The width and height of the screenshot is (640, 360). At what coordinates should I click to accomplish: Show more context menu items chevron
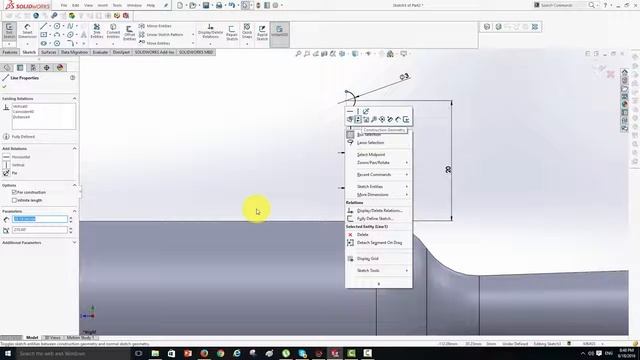[x=378, y=284]
